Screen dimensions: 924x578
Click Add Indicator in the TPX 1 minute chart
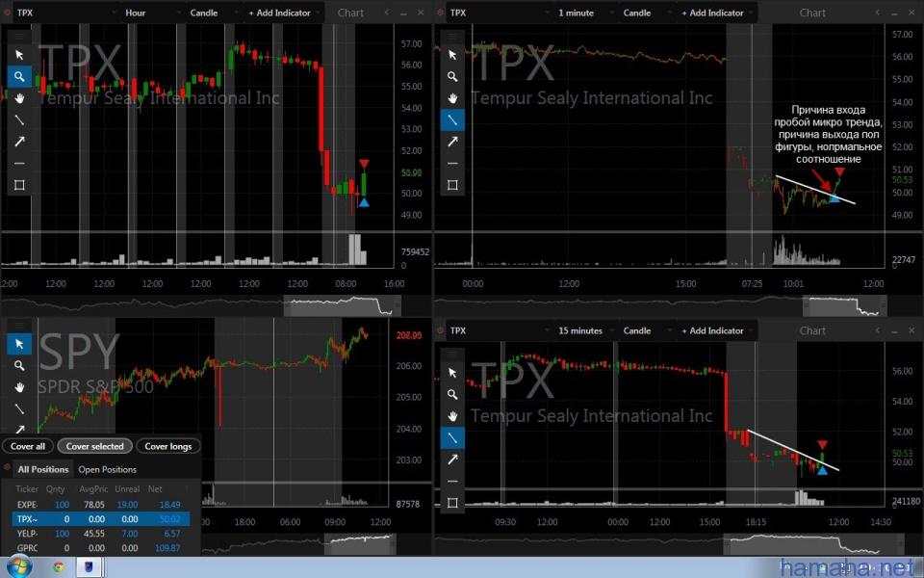(x=716, y=13)
